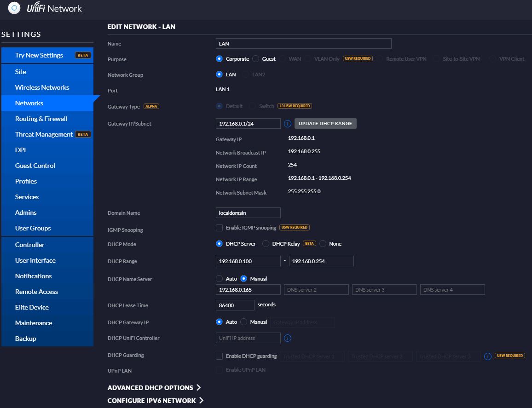Click DHCP Range end address field
The image size is (532, 408).
pyautogui.click(x=321, y=261)
